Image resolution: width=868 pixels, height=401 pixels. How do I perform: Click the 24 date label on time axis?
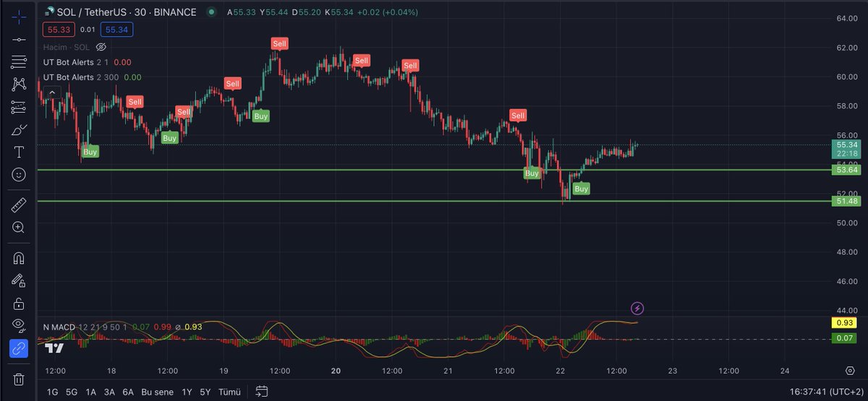785,371
